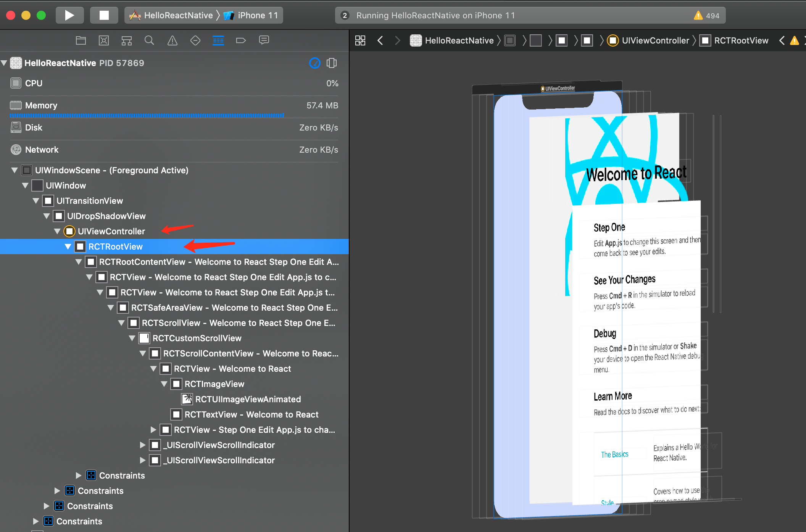Screen dimensions: 806x532
Task: Click the 494 warnings indicator
Action: [707, 16]
